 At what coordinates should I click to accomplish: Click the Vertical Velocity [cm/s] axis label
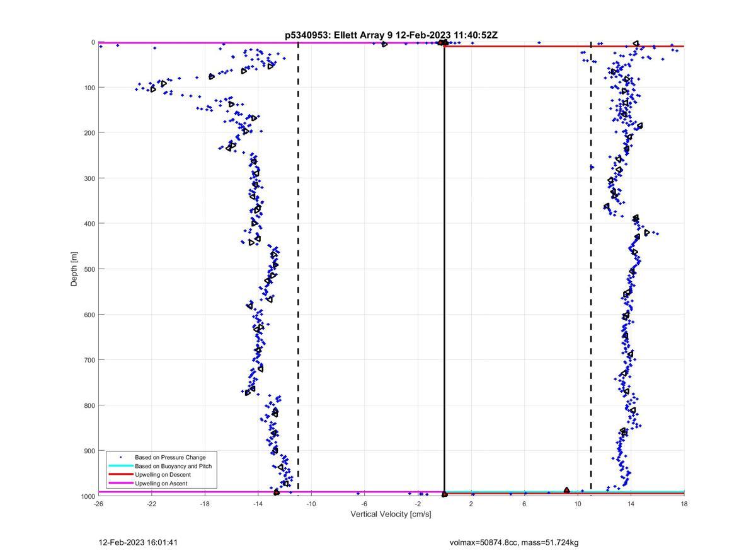pos(391,514)
